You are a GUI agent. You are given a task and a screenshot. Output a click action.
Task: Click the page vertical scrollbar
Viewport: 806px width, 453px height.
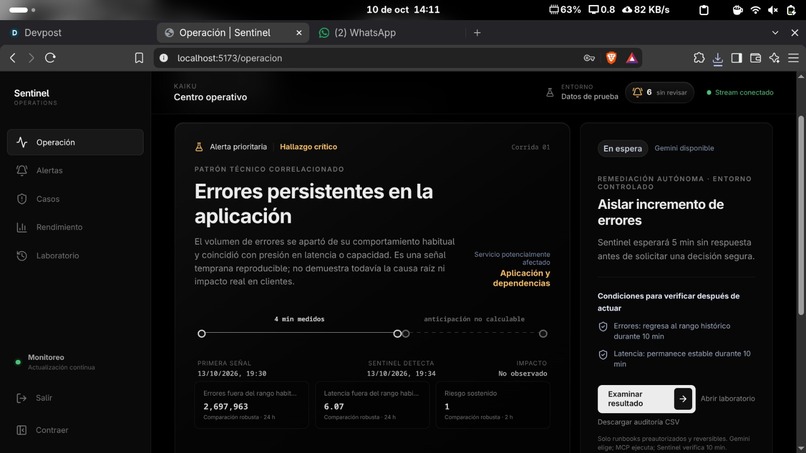point(801,216)
